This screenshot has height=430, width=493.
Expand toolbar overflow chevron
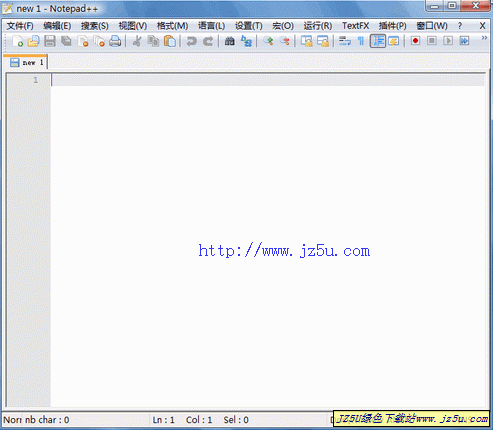484,38
